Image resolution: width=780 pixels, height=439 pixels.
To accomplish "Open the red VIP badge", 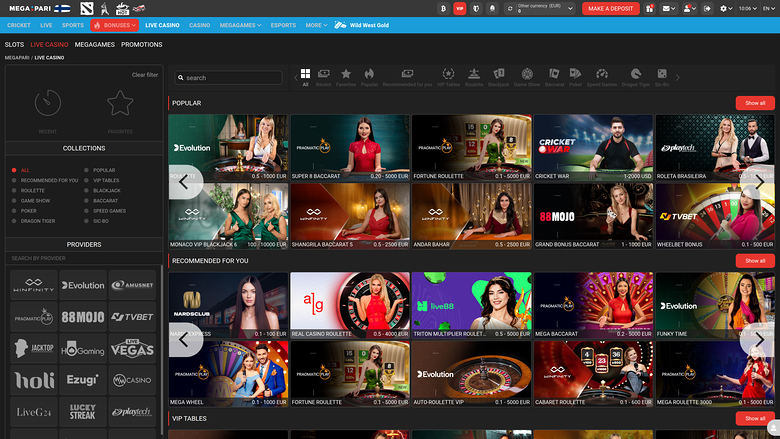I will pyautogui.click(x=460, y=8).
